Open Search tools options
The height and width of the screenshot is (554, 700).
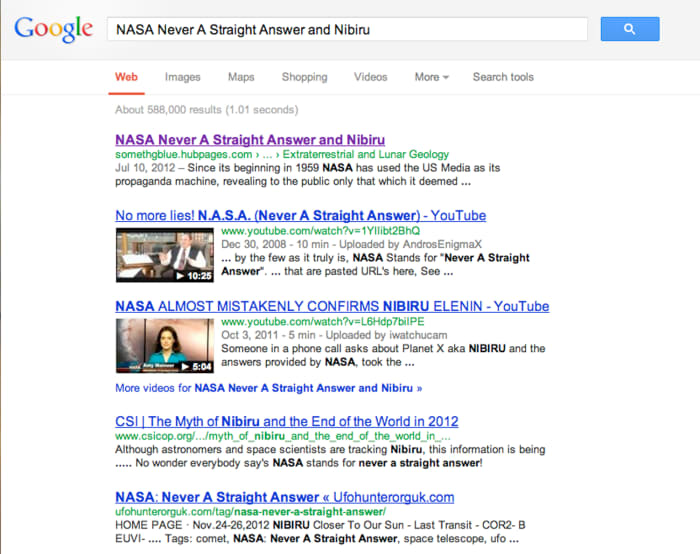(503, 77)
